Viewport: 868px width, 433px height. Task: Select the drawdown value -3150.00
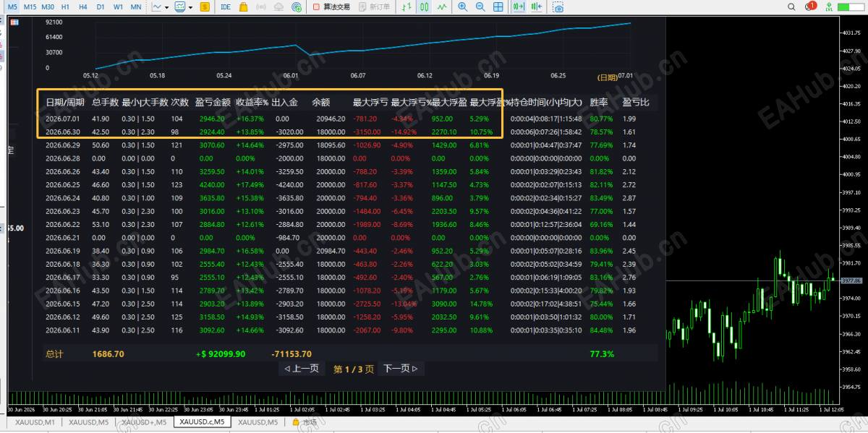365,132
